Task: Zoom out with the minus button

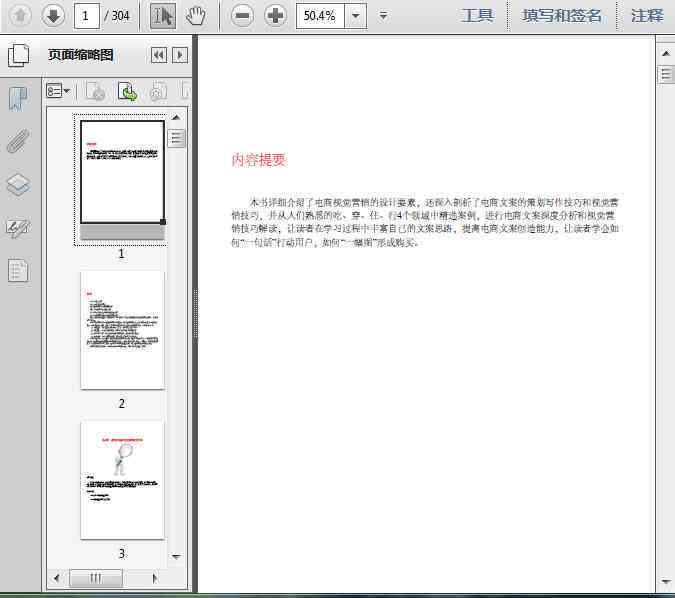Action: coord(242,16)
